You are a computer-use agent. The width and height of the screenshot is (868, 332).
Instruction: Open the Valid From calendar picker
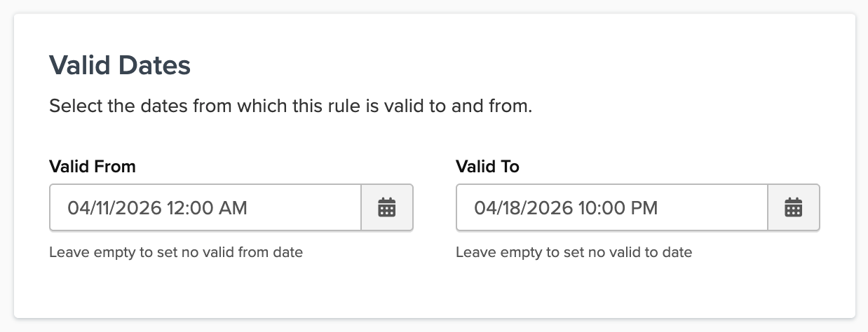coord(387,207)
